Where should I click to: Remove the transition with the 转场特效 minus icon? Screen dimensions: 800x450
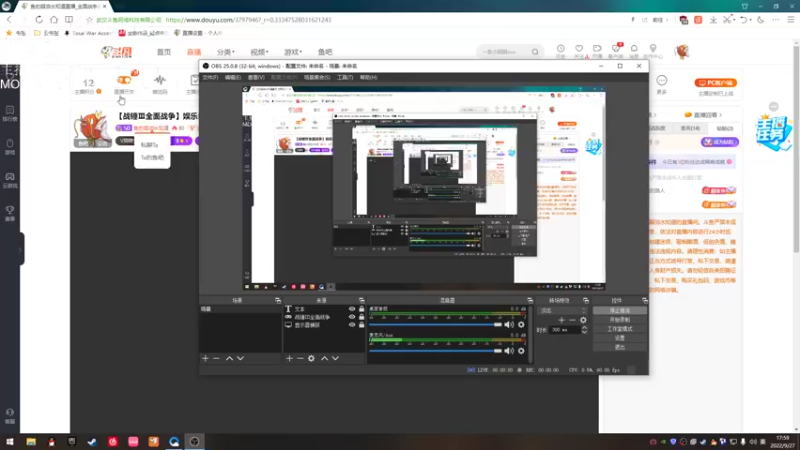572,320
